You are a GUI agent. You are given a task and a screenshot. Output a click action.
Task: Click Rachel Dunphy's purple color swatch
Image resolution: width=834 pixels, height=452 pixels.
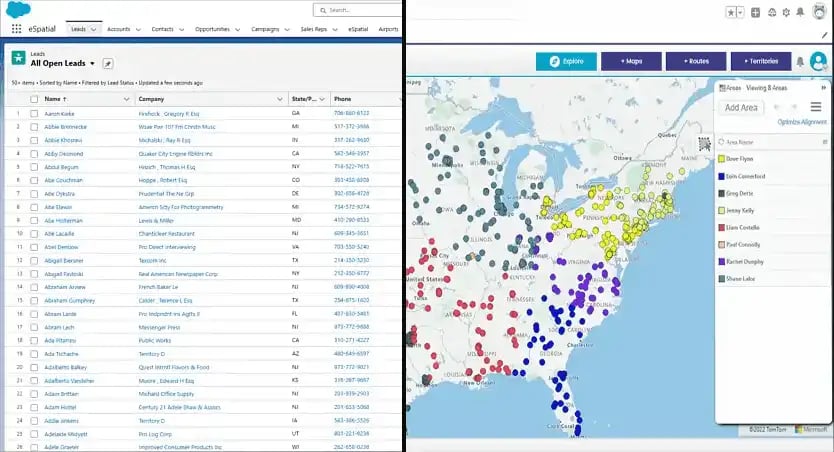pyautogui.click(x=722, y=262)
